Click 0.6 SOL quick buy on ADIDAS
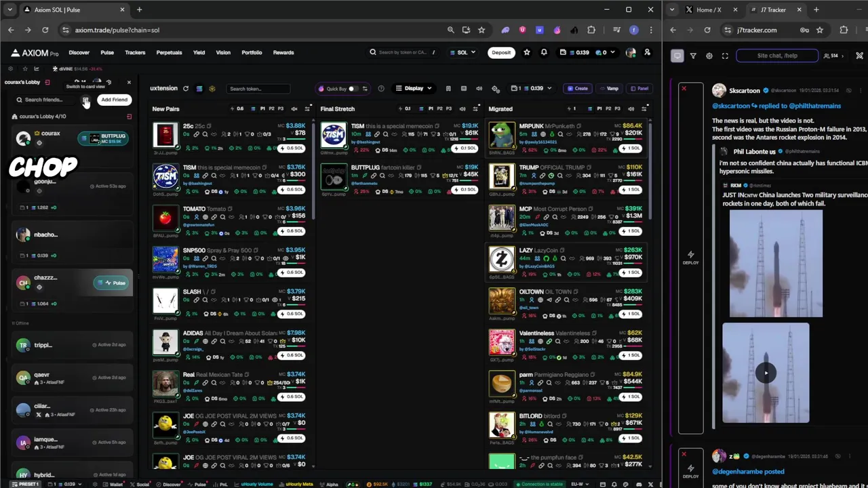This screenshot has width=868, height=488. pyautogui.click(x=292, y=355)
